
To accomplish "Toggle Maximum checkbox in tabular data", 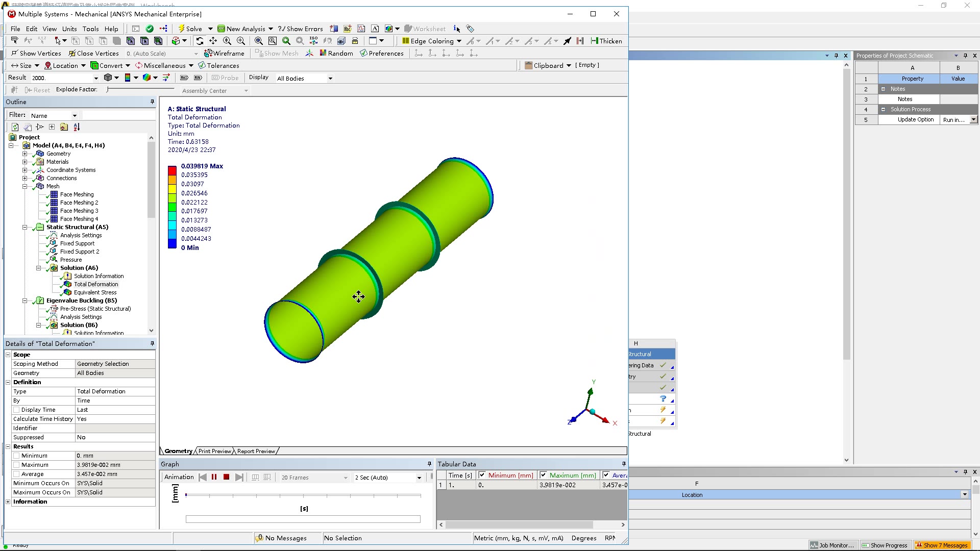I will [x=544, y=475].
